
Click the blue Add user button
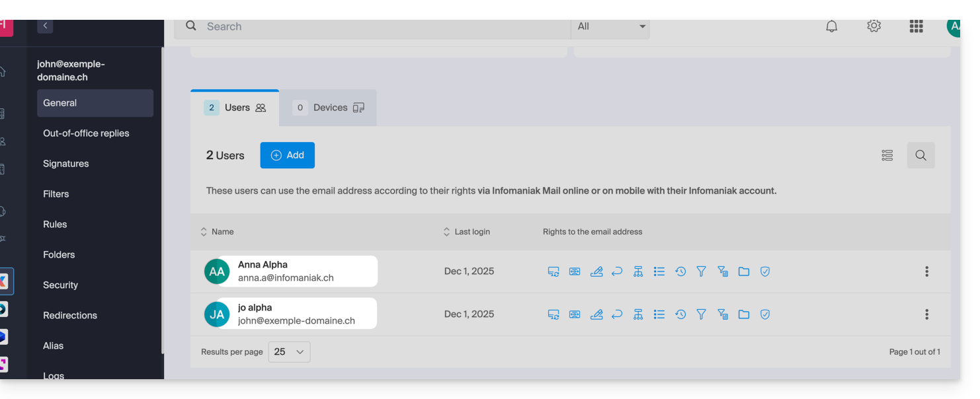[x=287, y=155]
